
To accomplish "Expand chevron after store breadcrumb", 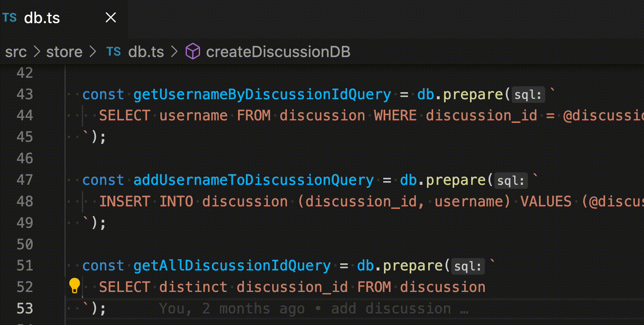I will pos(92,52).
